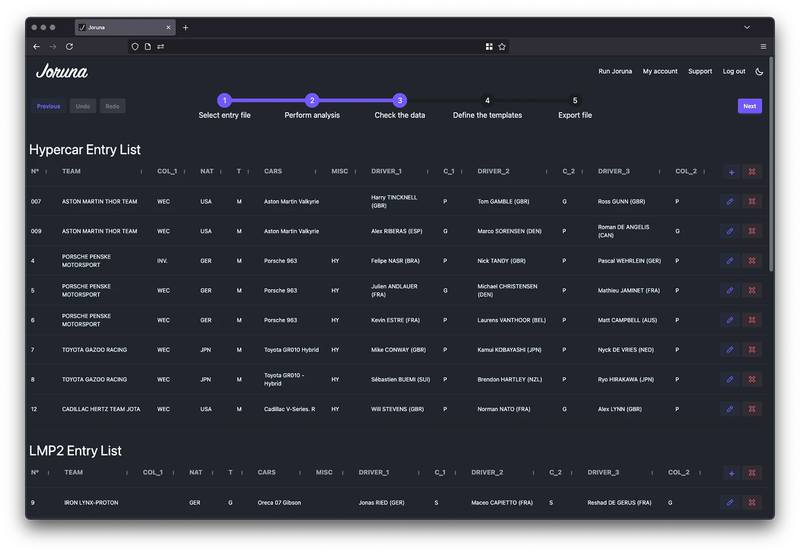This screenshot has height=553, width=800.
Task: Edit the Aston Martin 007 entry row
Action: 730,201
